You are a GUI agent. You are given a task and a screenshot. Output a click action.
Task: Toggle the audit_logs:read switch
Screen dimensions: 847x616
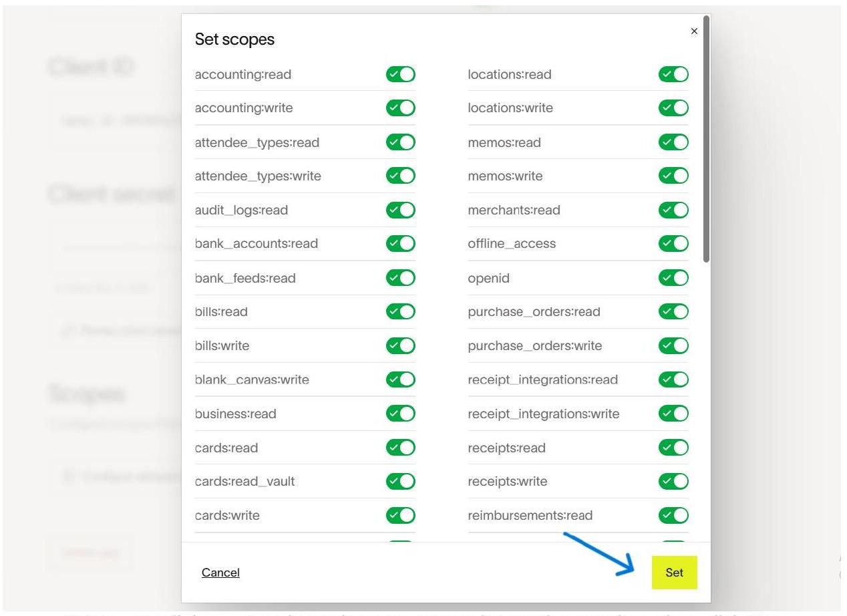click(x=401, y=210)
